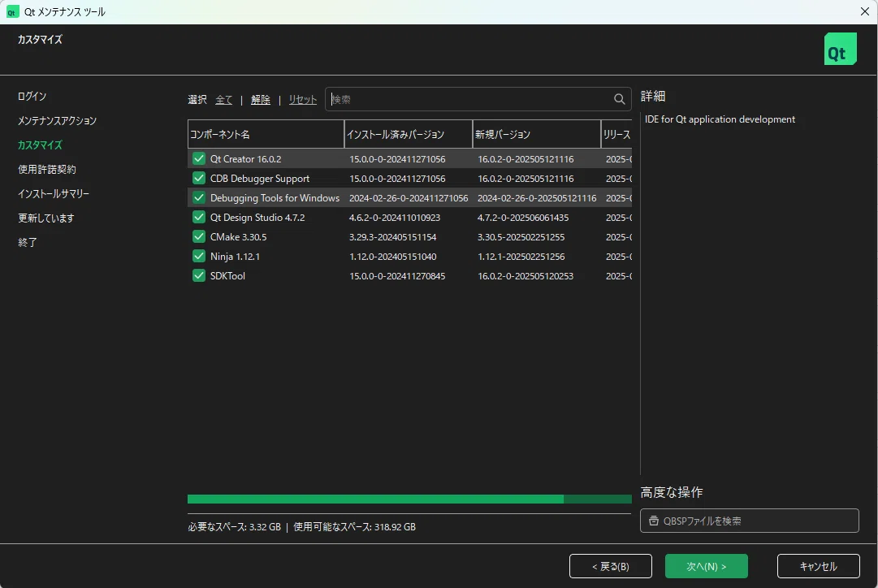Click the リリース column header
This screenshot has width=878, height=588.
[616, 134]
